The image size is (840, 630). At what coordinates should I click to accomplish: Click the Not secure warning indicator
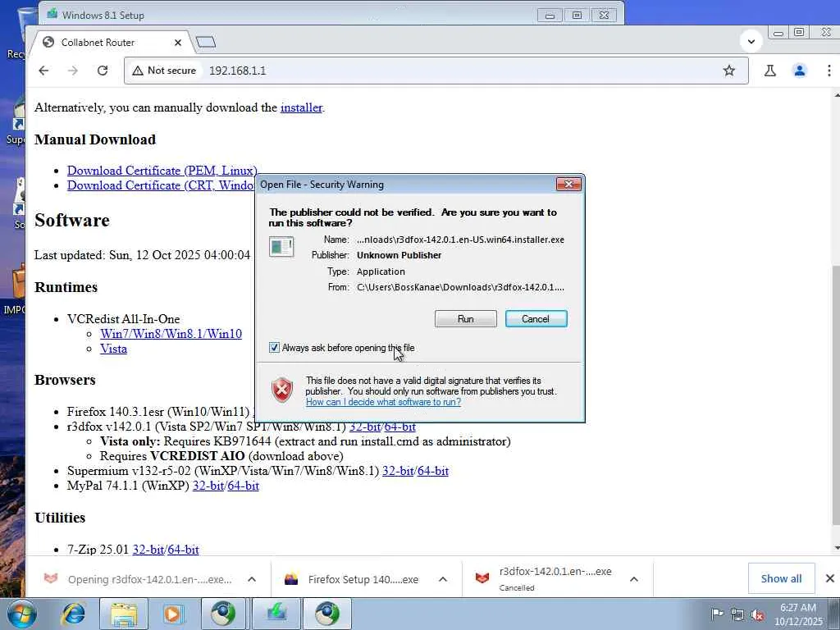pyautogui.click(x=164, y=71)
